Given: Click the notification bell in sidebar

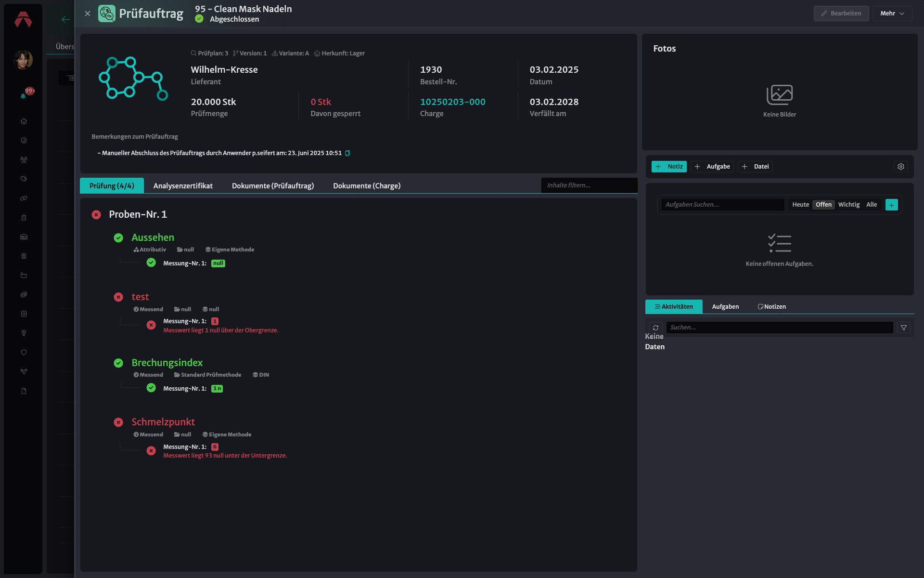Looking at the screenshot, I should tap(23, 96).
